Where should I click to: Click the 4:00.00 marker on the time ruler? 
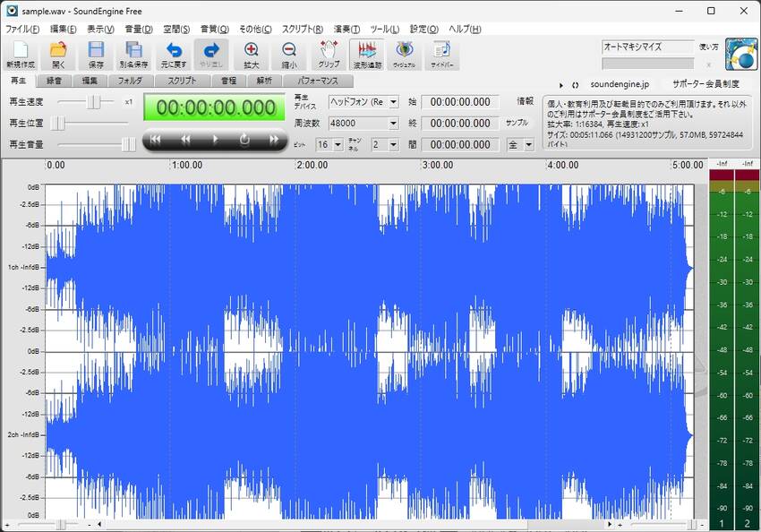click(563, 165)
